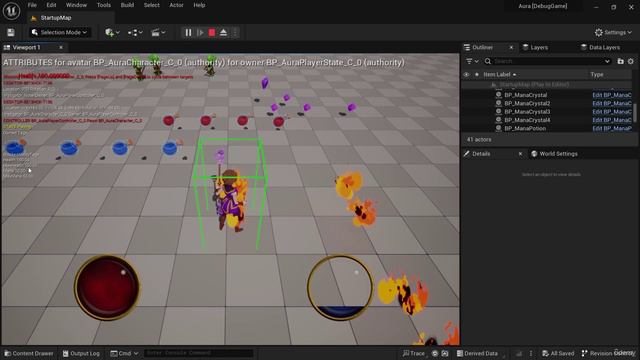Open the Edit link for BP_ManaPotion
The image size is (640, 360).
[x=612, y=129]
